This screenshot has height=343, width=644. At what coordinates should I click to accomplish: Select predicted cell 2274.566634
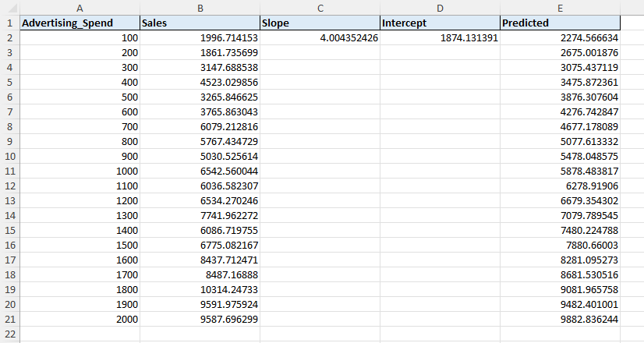561,37
